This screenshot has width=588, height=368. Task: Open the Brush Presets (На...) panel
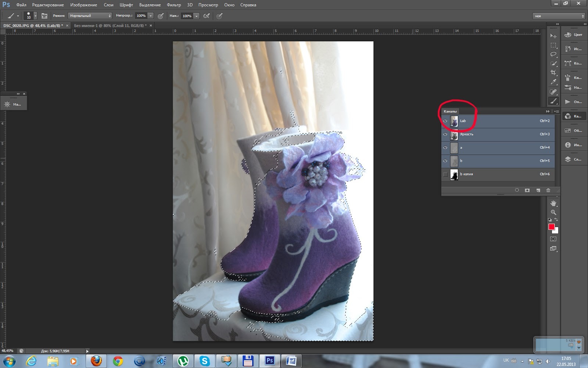click(x=574, y=88)
